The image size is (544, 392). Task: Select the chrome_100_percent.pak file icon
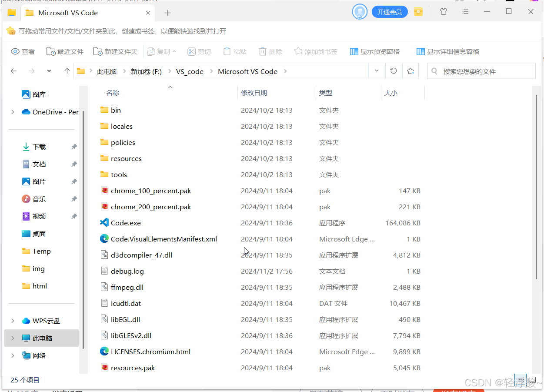[x=104, y=191]
